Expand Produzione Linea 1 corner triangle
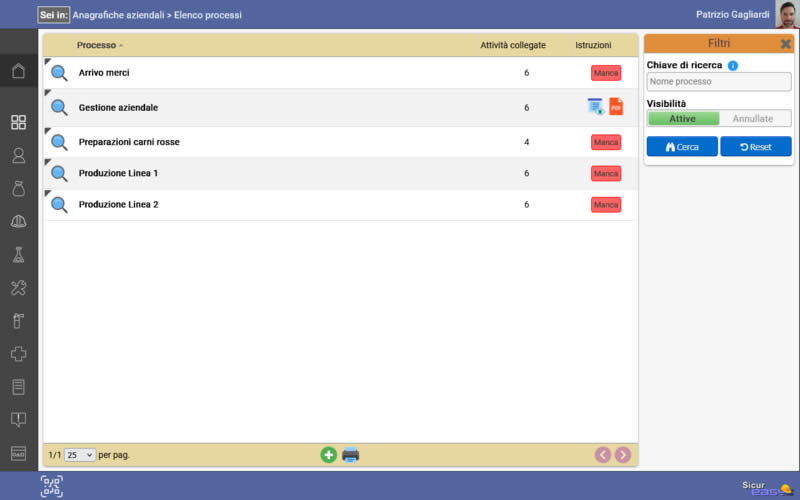 [47, 162]
